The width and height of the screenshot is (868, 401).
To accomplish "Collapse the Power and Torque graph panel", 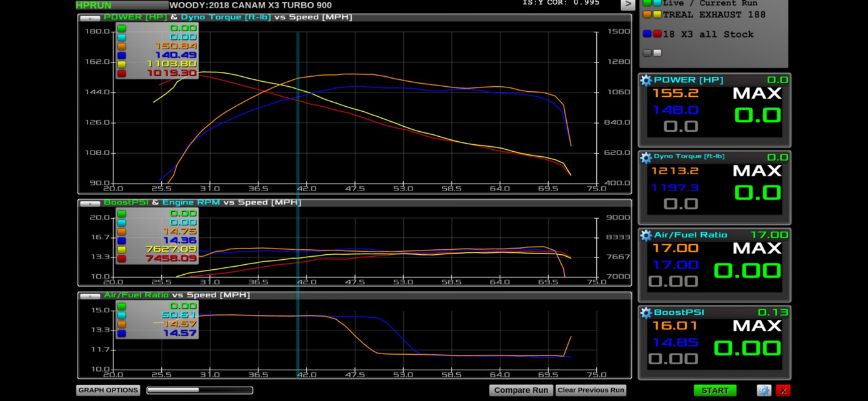I will pyautogui.click(x=90, y=18).
